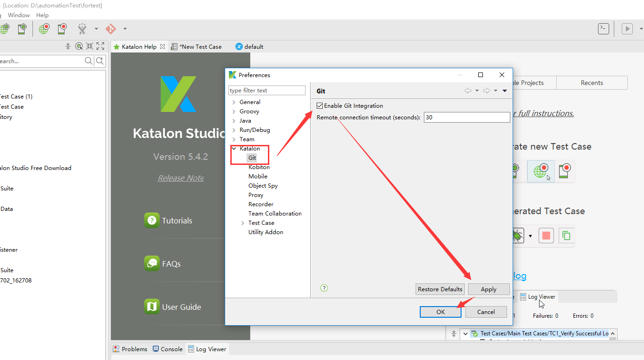Open the Help menu
Screen dimensions: 644x360
coord(42,15)
